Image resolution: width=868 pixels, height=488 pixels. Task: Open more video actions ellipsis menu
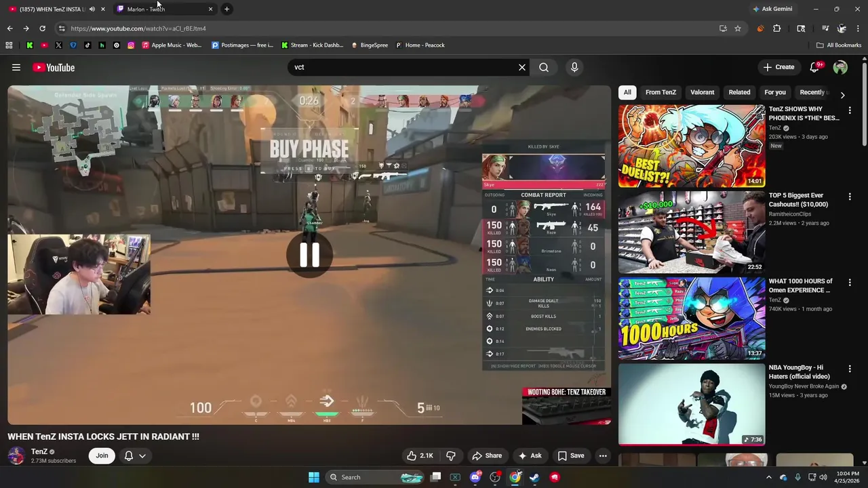[x=603, y=455]
